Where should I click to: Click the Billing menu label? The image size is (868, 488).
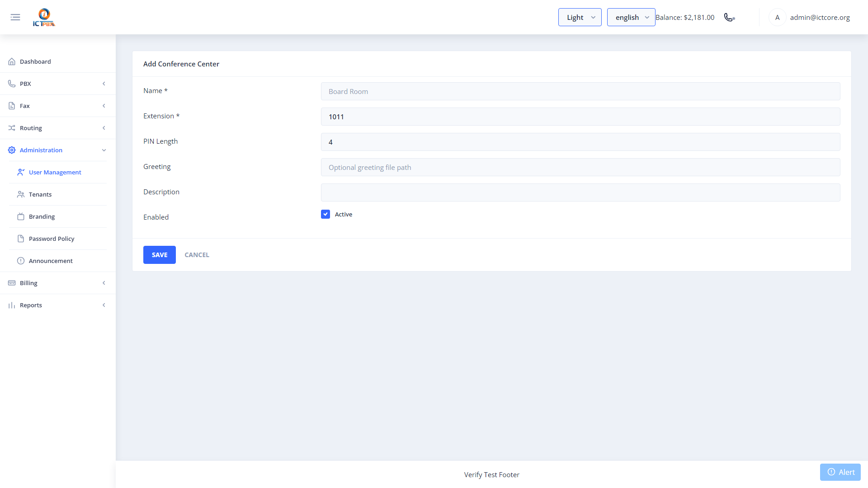(28, 283)
